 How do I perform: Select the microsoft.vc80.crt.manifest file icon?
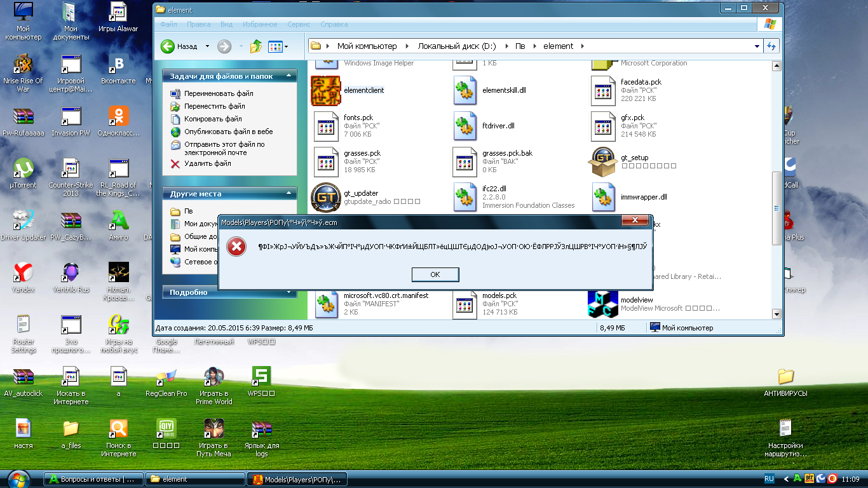tap(326, 304)
